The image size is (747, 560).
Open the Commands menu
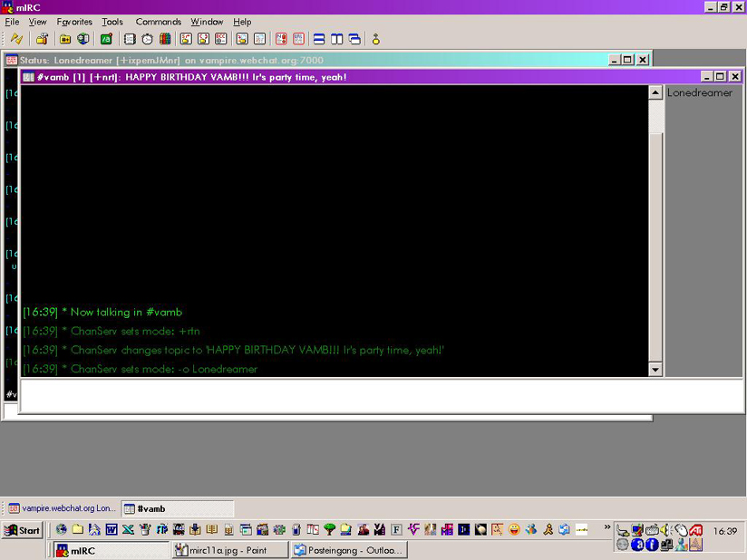(159, 22)
